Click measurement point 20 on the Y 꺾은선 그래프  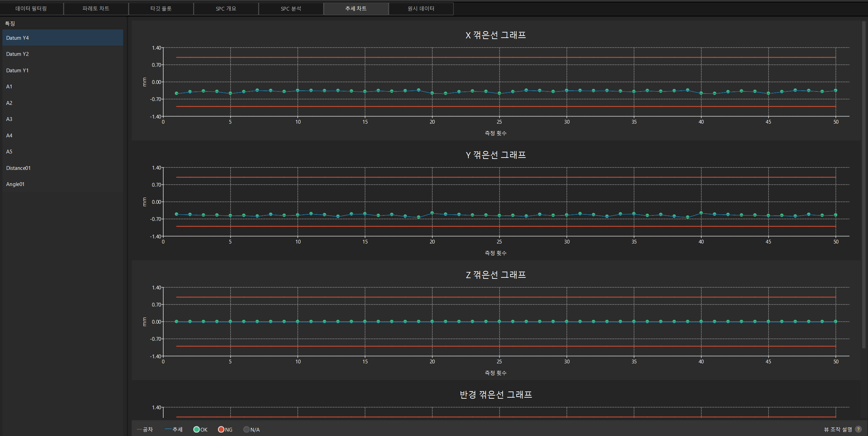(x=432, y=213)
